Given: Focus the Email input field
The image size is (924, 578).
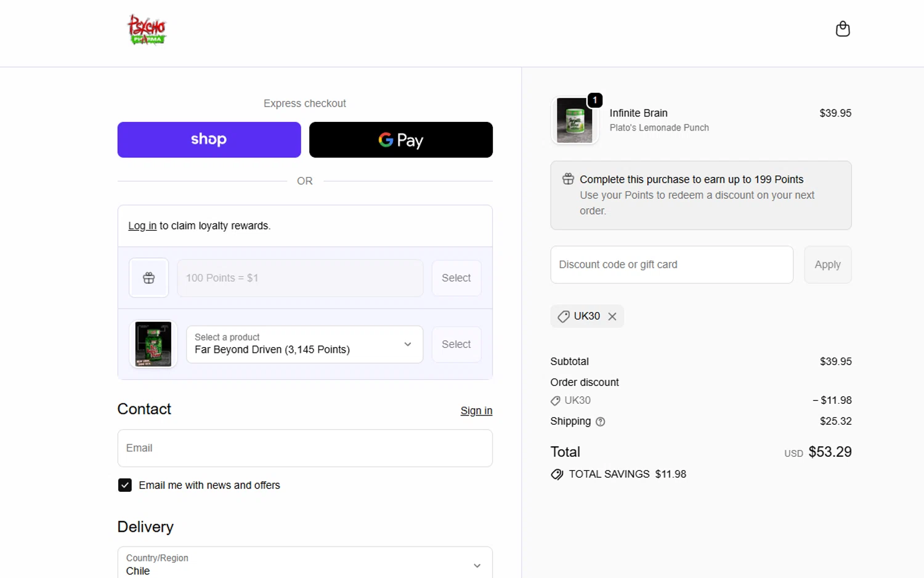Looking at the screenshot, I should tap(304, 448).
